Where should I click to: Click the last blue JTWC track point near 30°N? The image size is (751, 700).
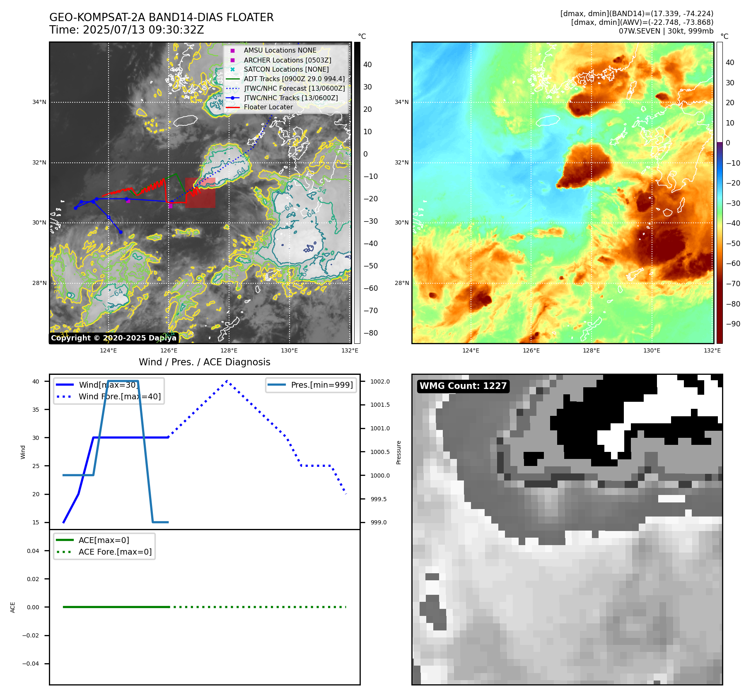coord(121,232)
